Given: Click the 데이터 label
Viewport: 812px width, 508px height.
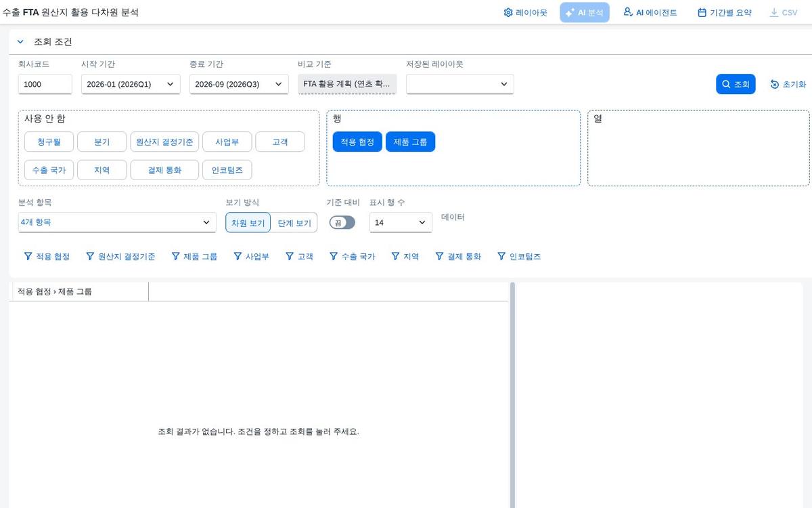Looking at the screenshot, I should tap(453, 217).
